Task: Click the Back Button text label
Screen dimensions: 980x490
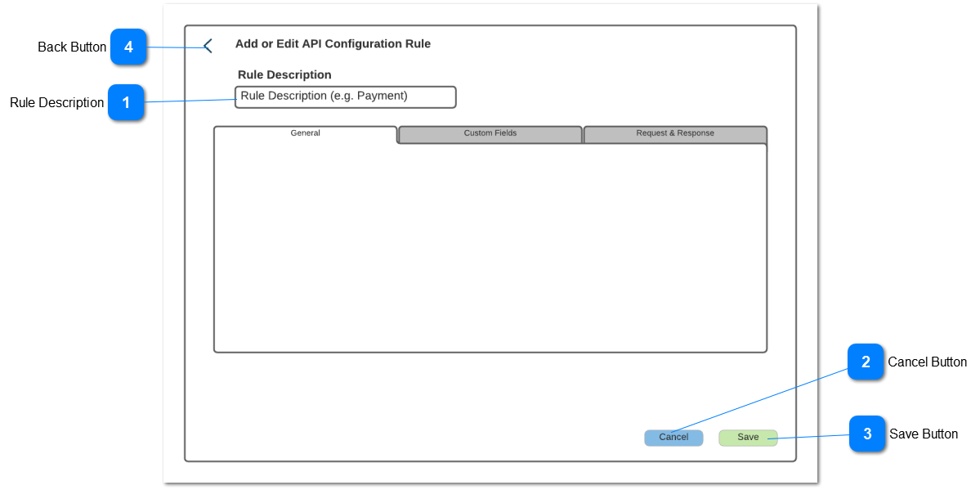Action: pyautogui.click(x=71, y=47)
